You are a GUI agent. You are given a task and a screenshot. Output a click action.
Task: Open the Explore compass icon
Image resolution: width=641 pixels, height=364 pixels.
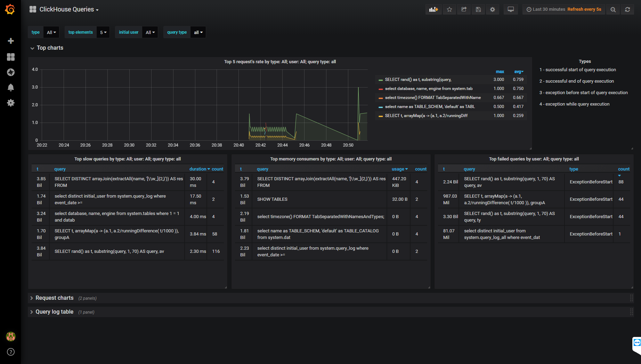tap(11, 72)
